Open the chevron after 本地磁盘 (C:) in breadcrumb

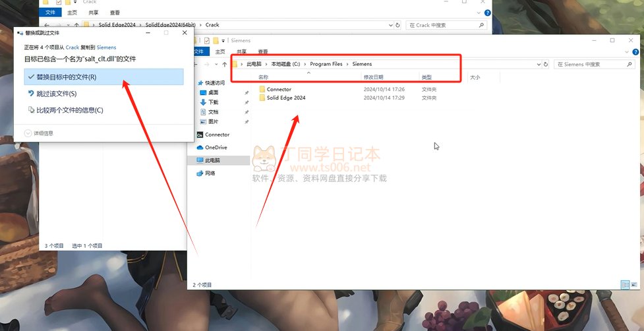pos(305,64)
